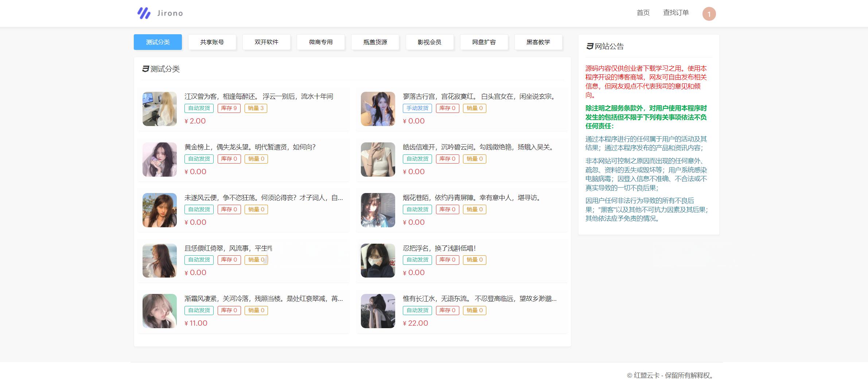Select the 测试分类 category tab
868x389 pixels.
[158, 42]
